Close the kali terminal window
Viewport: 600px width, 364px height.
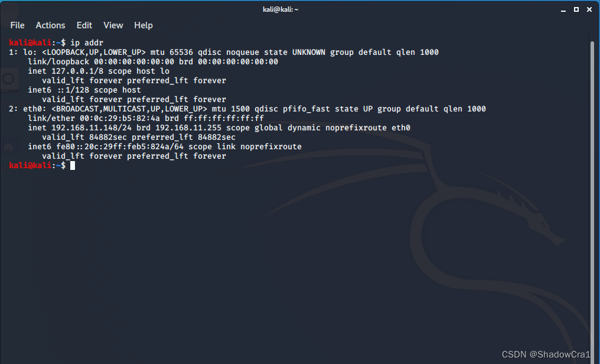[589, 9]
